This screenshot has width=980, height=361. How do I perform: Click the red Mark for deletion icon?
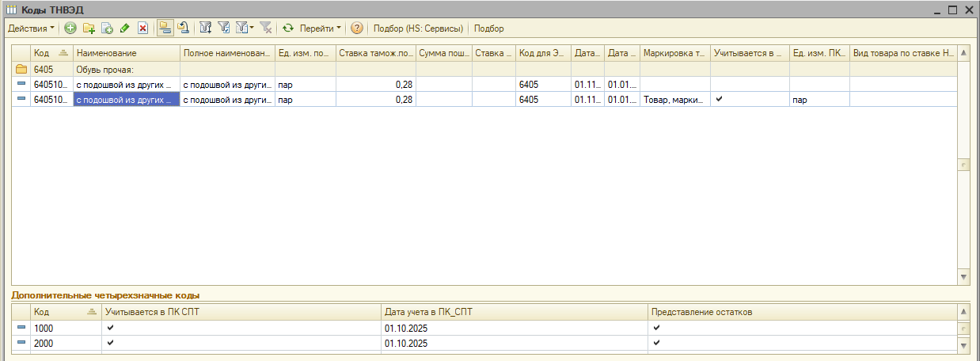[x=143, y=28]
